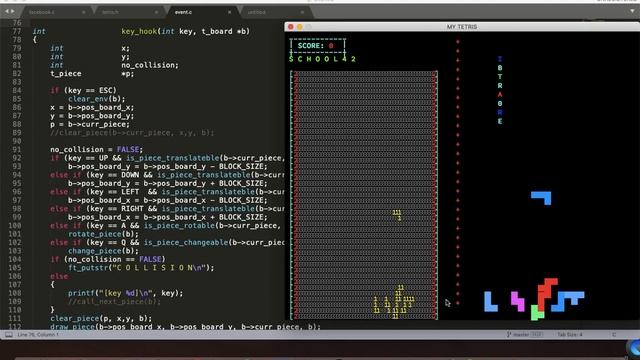
Task: Click 'if (key == ESC)' line
Action: [x=83, y=91]
